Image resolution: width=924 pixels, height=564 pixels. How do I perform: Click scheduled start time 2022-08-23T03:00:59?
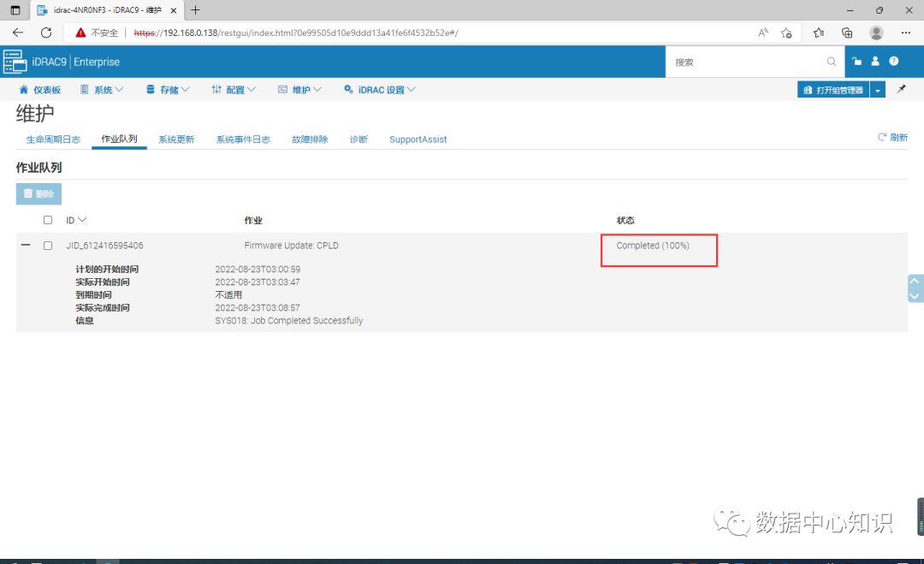coord(258,270)
